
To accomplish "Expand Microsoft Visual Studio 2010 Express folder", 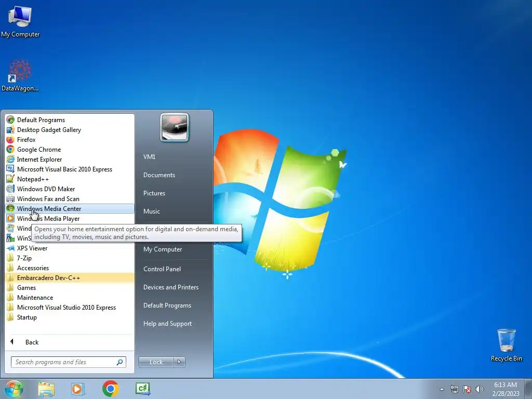I will coord(70,307).
